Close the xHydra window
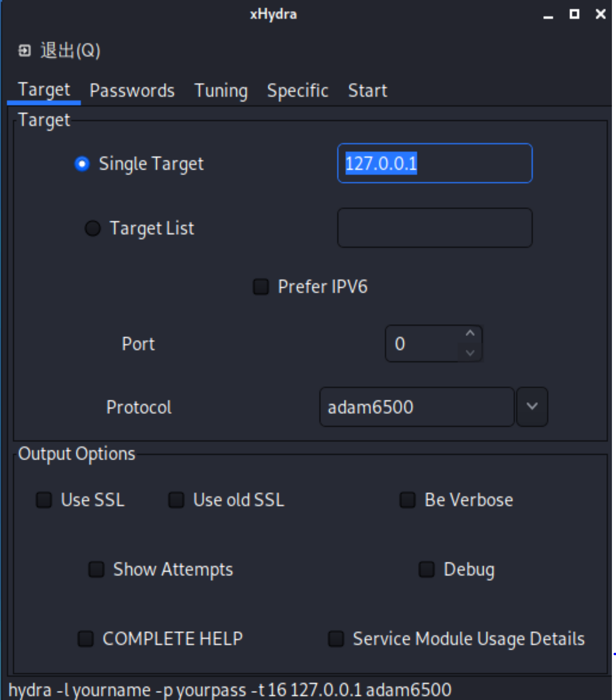 [601, 14]
